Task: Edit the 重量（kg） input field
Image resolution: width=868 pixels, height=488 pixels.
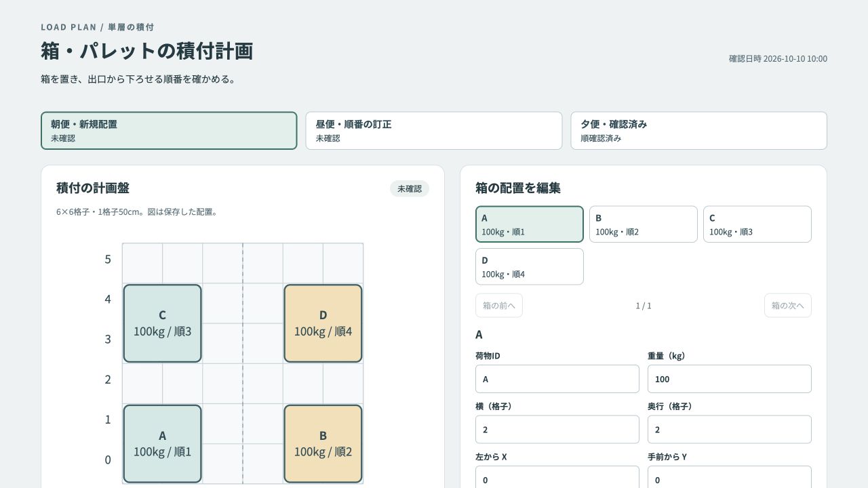Action: click(730, 379)
